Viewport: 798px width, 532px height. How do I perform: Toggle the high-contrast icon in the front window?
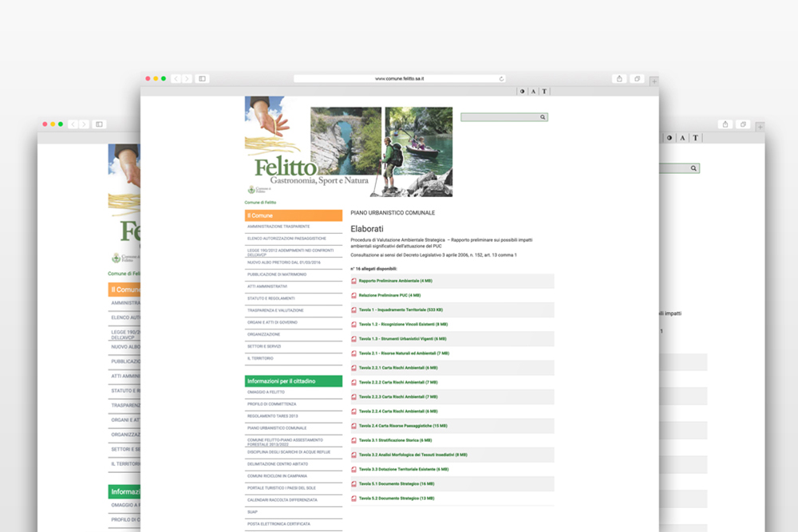click(522, 92)
